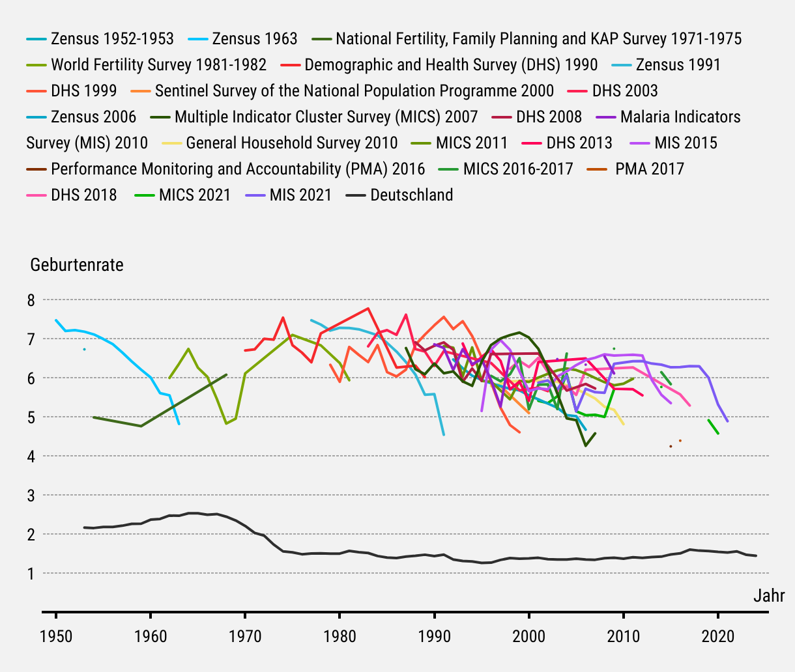
Task: Select the Sentinel Survey 2000 legend entry
Action: 354,91
